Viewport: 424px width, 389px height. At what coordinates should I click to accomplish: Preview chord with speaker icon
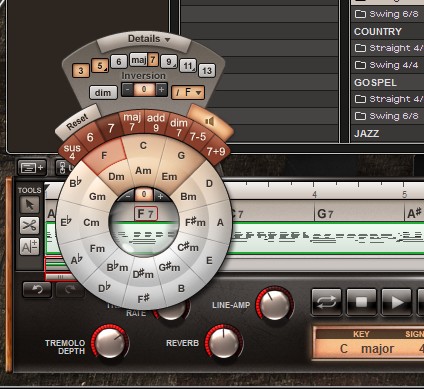tap(210, 122)
